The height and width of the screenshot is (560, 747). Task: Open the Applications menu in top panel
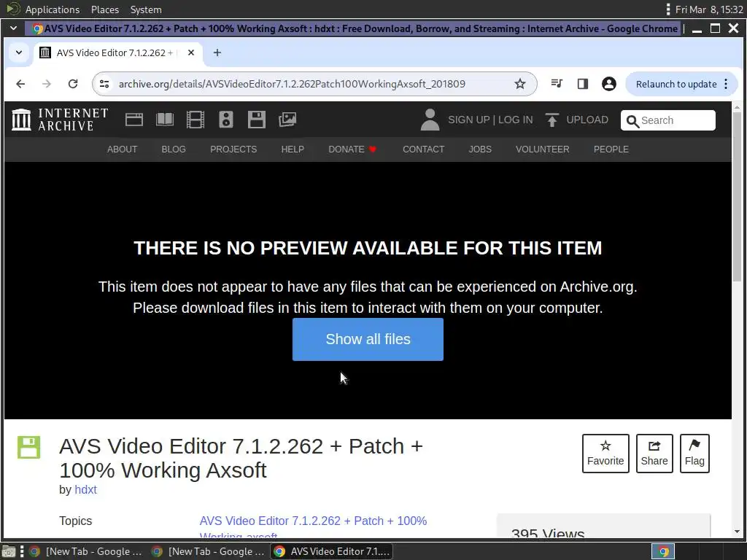click(x=53, y=9)
